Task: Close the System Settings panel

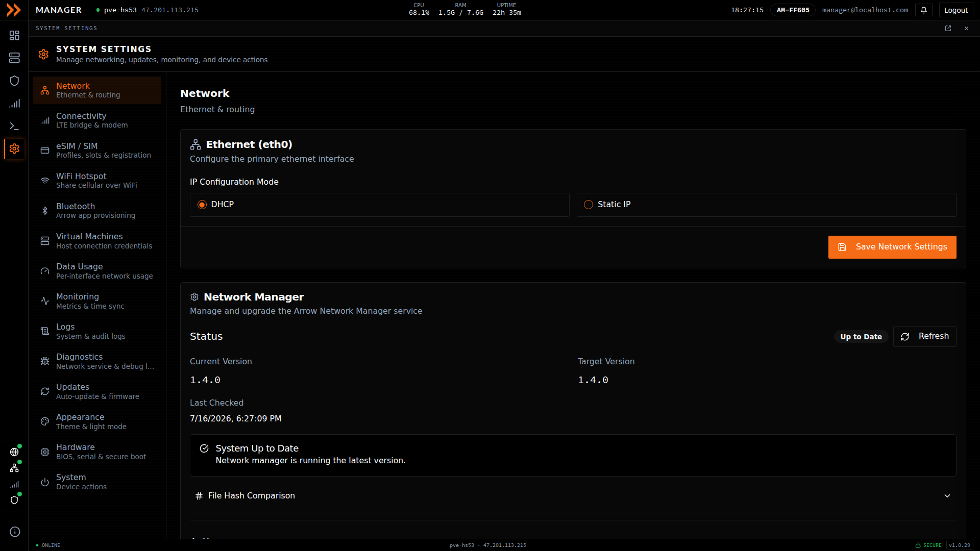Action: click(x=966, y=29)
